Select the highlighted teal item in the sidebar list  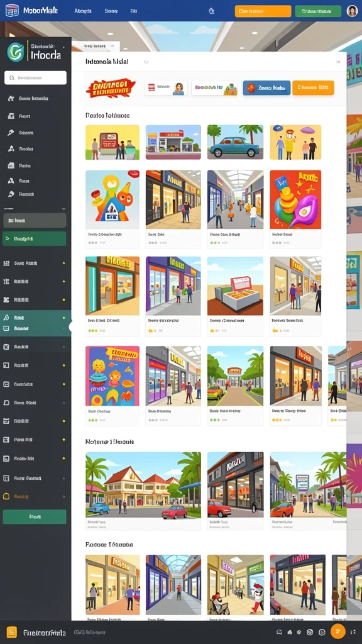click(35, 323)
